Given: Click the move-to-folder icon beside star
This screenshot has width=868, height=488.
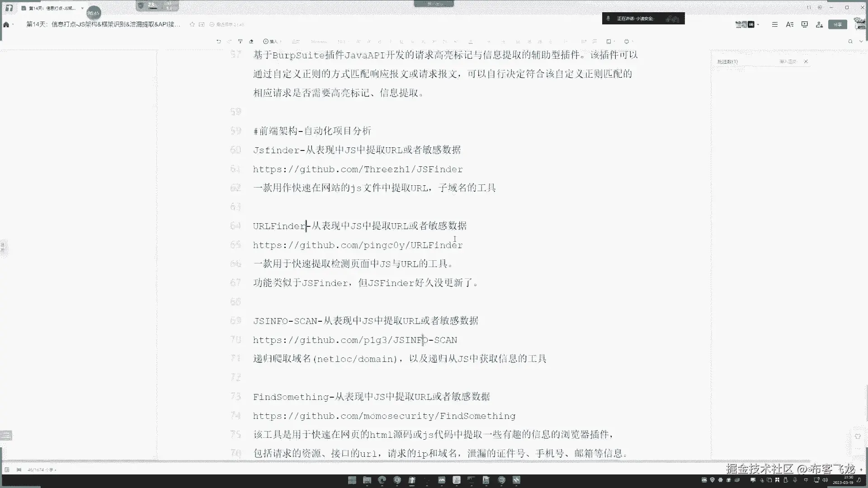Looking at the screenshot, I should 202,24.
